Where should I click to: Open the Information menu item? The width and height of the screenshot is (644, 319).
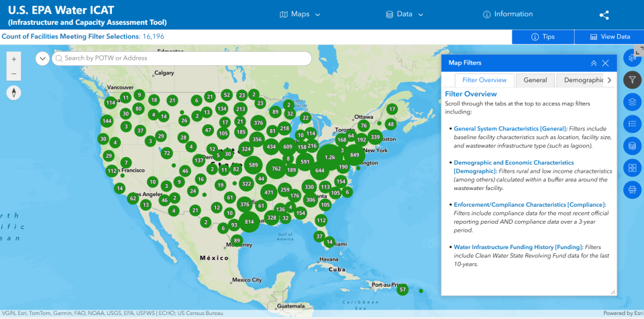tap(508, 14)
